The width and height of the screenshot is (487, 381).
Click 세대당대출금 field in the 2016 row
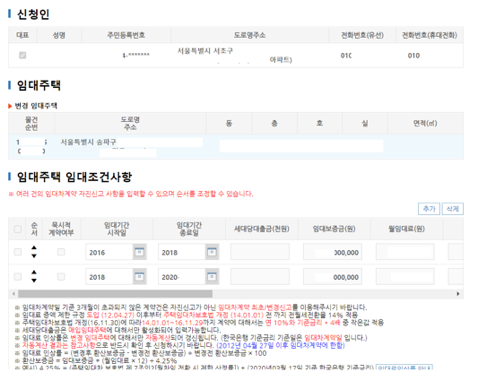click(260, 252)
